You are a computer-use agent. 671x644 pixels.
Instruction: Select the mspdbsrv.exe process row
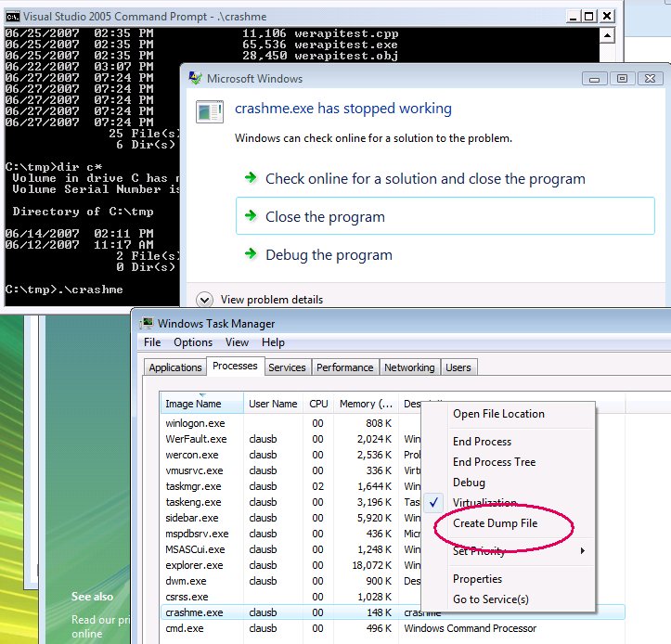pyautogui.click(x=291, y=534)
